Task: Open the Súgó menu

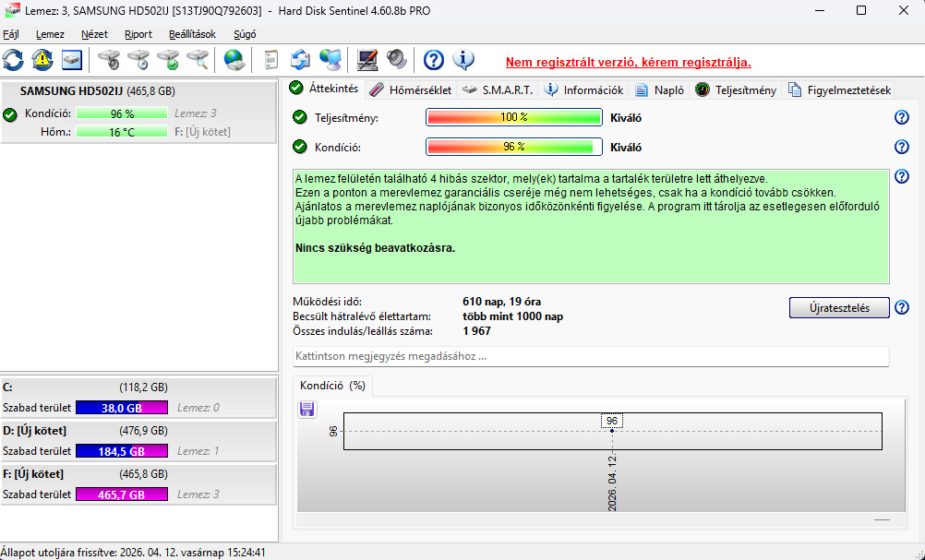Action: (x=245, y=34)
